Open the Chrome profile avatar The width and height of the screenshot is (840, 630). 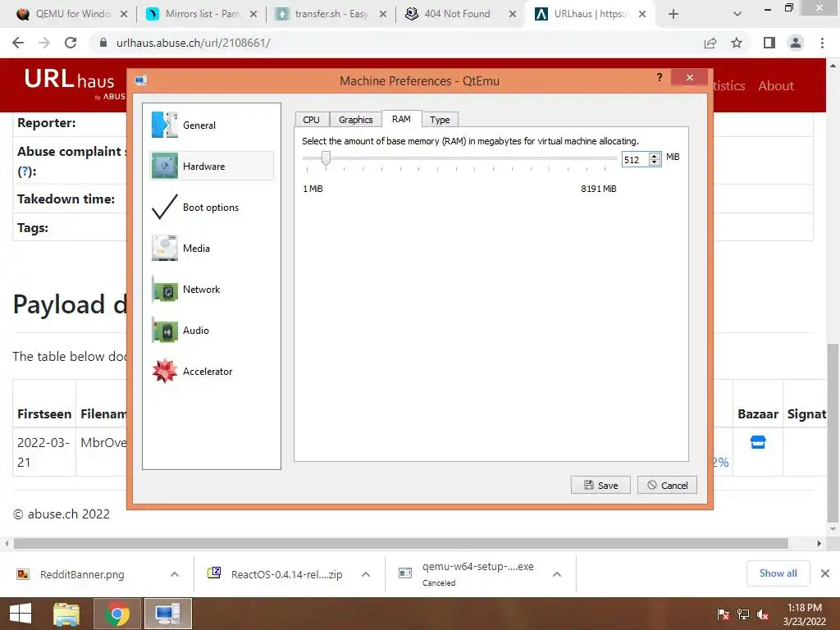tap(796, 43)
